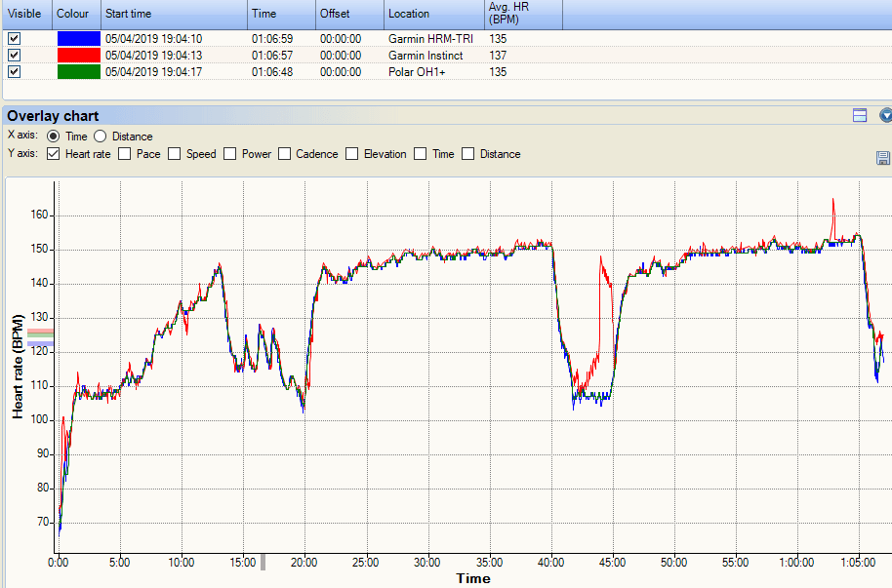Enable the Elevation Y axis checkbox
This screenshot has height=588, width=892.
coord(352,154)
